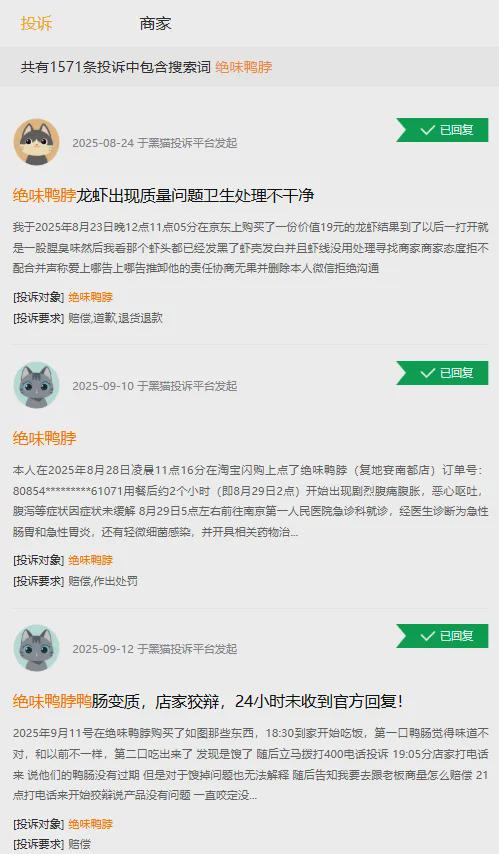This screenshot has height=854, width=499.
Task: Switch to the 投诉 tab
Action: 36,23
